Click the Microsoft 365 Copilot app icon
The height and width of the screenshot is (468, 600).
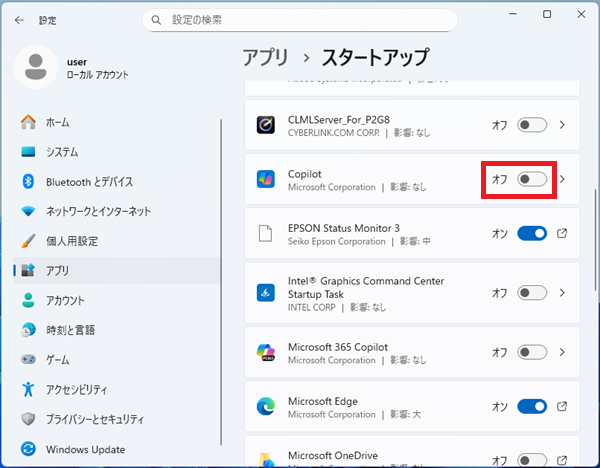[x=266, y=352]
